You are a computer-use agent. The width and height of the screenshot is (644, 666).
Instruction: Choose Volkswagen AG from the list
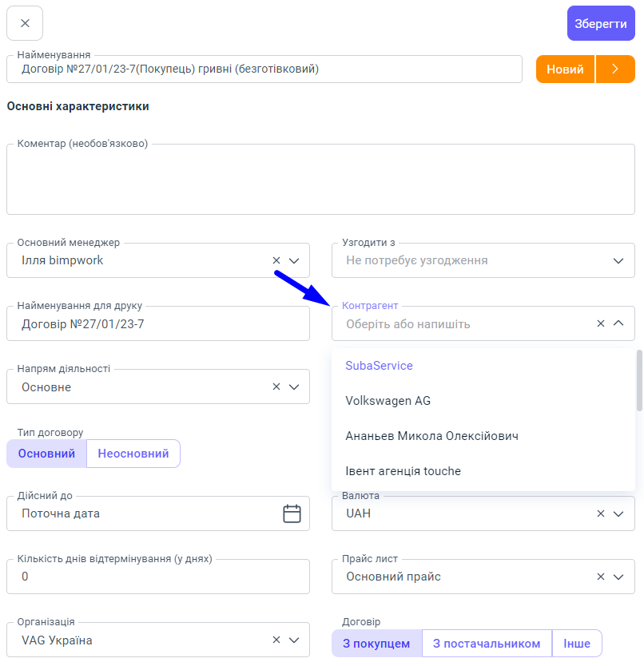(388, 401)
